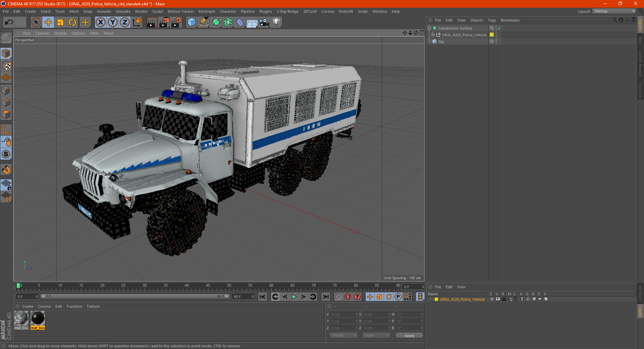Image resolution: width=644 pixels, height=349 pixels.
Task: Toggle Y axis lock
Action: (x=113, y=22)
